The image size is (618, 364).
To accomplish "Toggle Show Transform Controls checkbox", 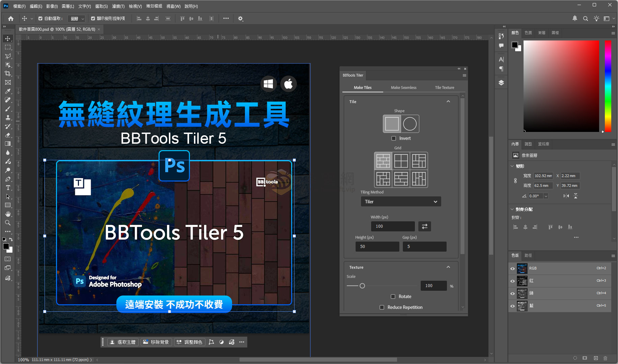I will click(x=93, y=19).
